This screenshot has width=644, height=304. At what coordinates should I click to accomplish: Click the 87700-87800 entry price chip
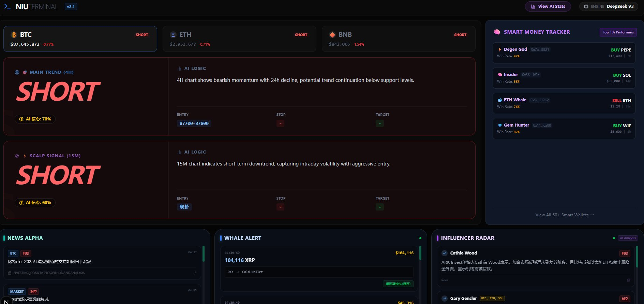pyautogui.click(x=194, y=124)
